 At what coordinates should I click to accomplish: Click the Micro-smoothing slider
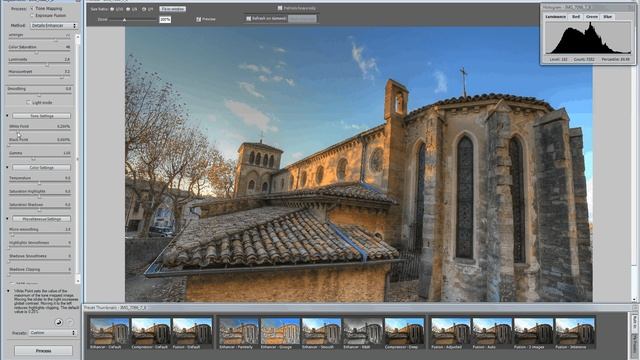[39, 235]
